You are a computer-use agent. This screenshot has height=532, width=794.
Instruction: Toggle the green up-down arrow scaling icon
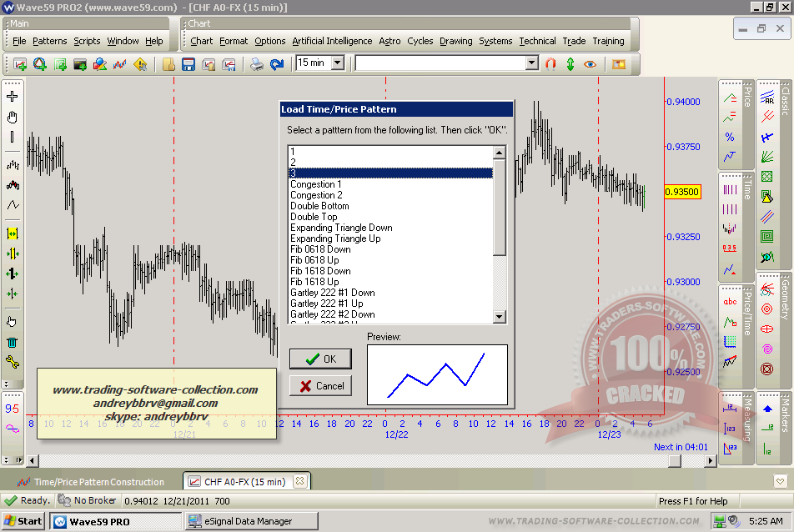(570, 63)
